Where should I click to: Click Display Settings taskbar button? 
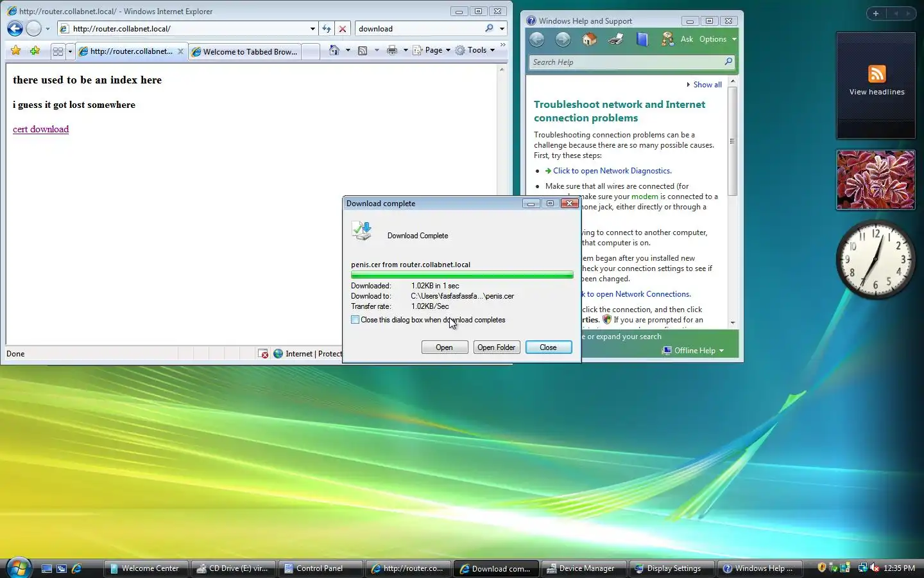click(671, 568)
